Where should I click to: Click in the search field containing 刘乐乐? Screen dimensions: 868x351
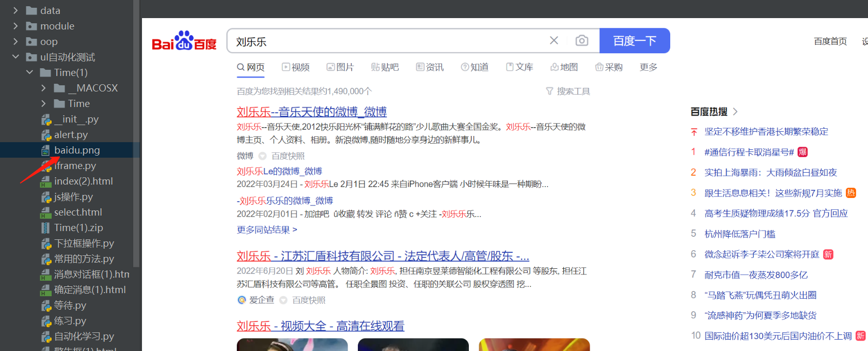[387, 41]
